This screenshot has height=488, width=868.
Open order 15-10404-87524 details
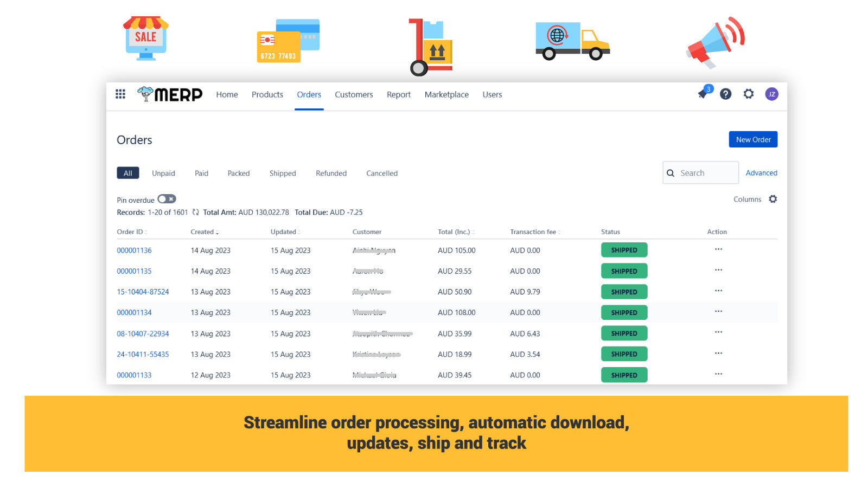click(x=143, y=292)
